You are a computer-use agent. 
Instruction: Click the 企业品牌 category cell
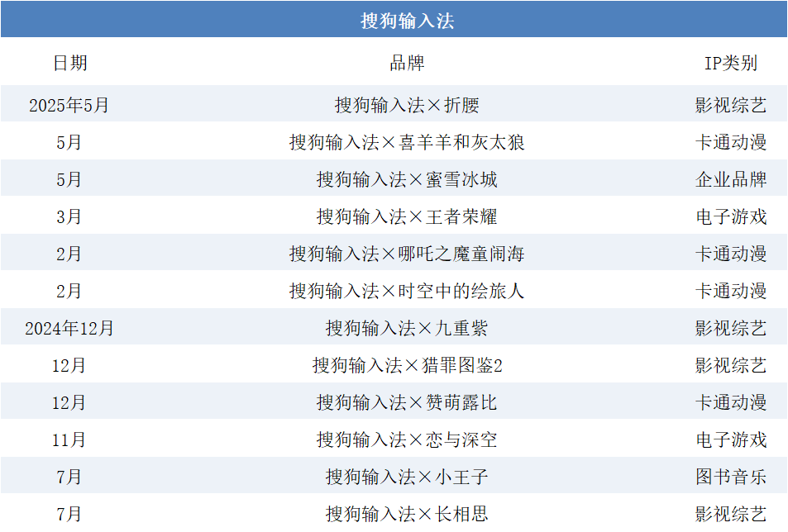(x=730, y=179)
